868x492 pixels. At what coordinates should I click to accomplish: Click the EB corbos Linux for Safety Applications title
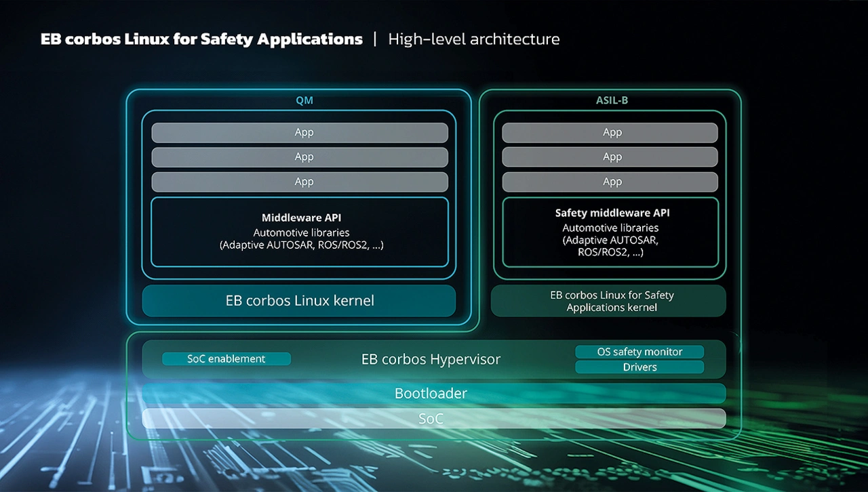(x=201, y=39)
